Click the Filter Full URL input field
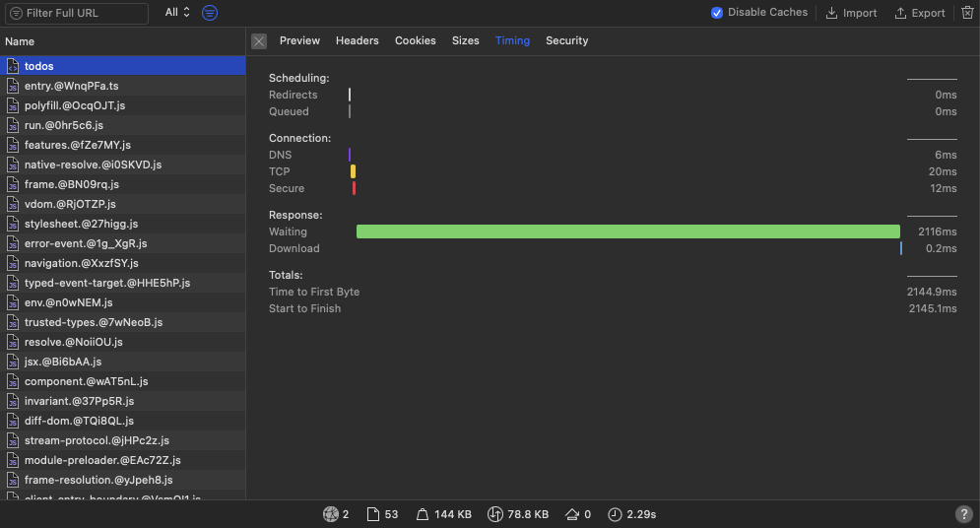The height and width of the screenshot is (528, 980). [x=77, y=13]
